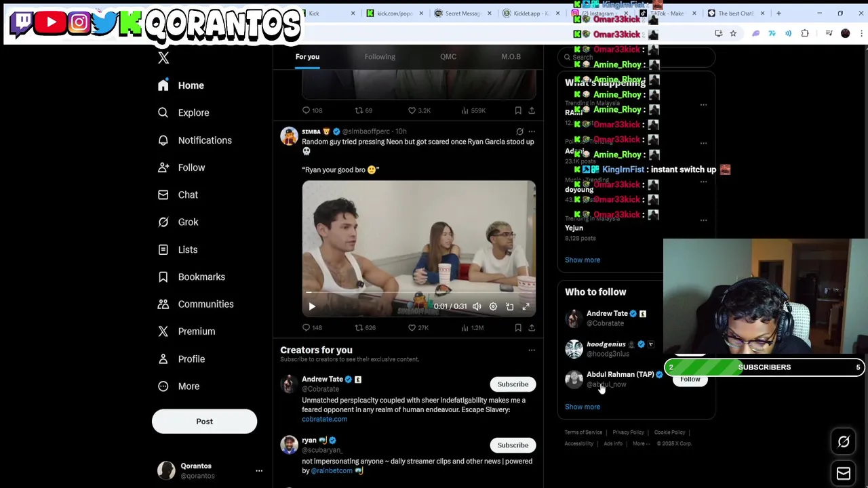Viewport: 868px width, 488px height.
Task: Bookmark the post with 559K views
Action: pyautogui.click(x=518, y=110)
